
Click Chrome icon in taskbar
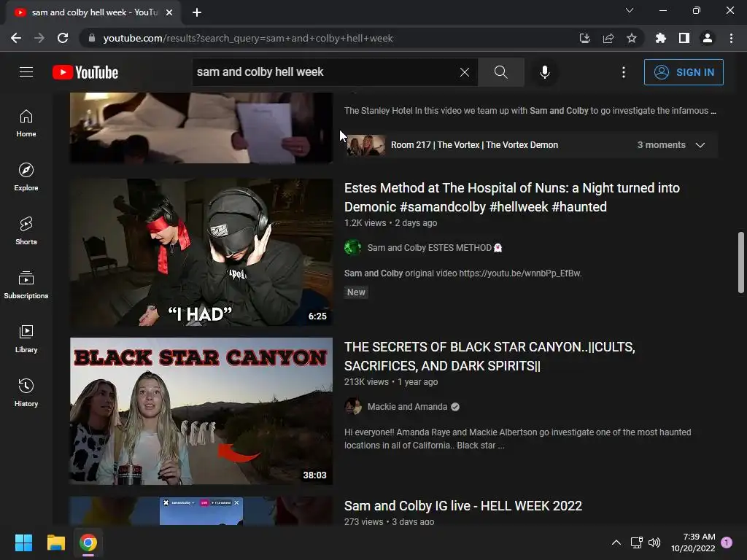[x=88, y=542]
